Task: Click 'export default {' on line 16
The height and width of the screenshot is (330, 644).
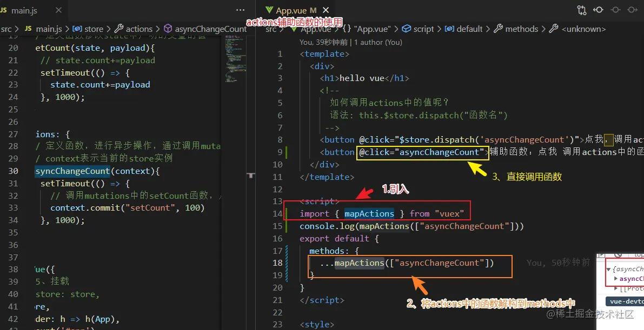Action: coord(339,239)
